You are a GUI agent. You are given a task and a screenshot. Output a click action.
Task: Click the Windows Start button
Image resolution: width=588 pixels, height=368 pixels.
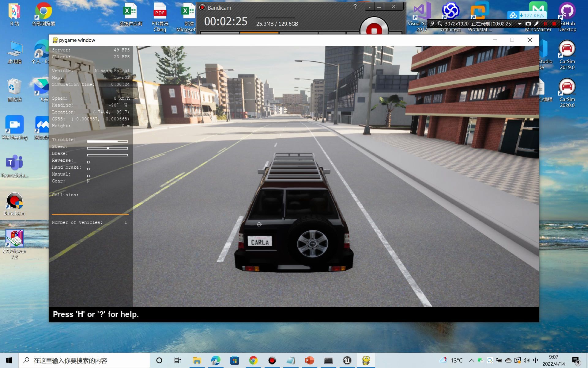pyautogui.click(x=9, y=360)
